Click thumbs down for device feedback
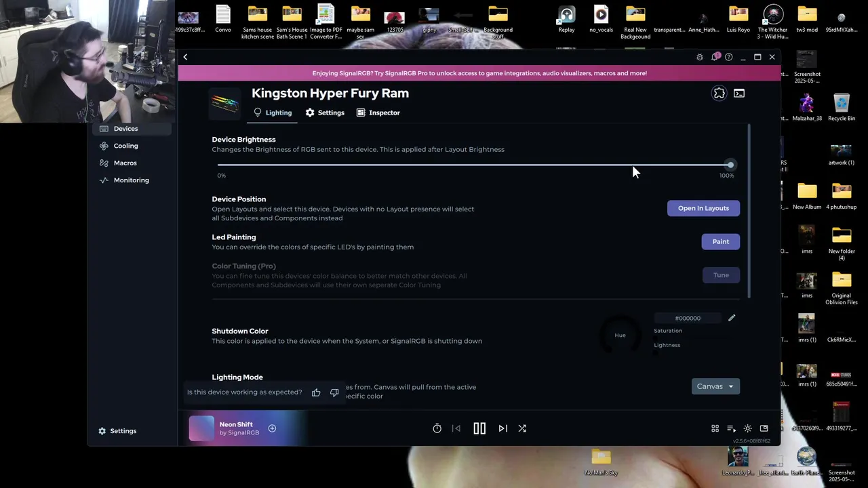 pyautogui.click(x=334, y=392)
